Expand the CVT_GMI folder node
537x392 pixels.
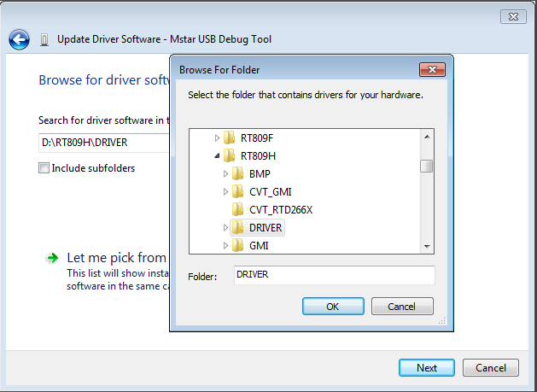pos(225,191)
